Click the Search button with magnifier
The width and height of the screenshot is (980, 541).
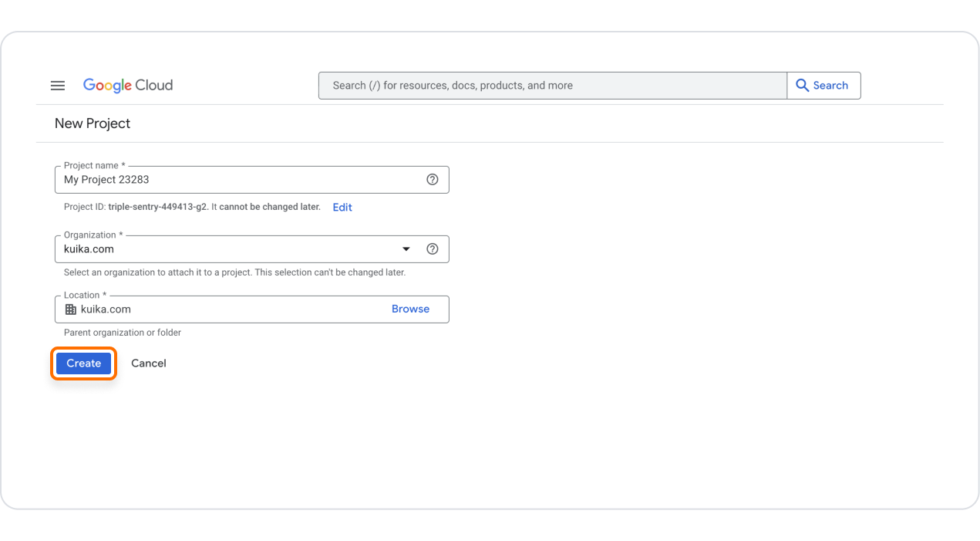[x=823, y=86]
